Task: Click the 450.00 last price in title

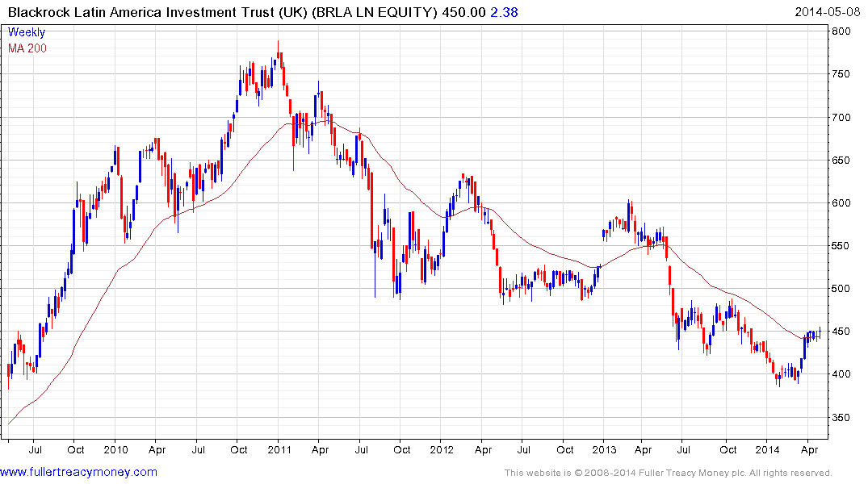Action: (463, 12)
